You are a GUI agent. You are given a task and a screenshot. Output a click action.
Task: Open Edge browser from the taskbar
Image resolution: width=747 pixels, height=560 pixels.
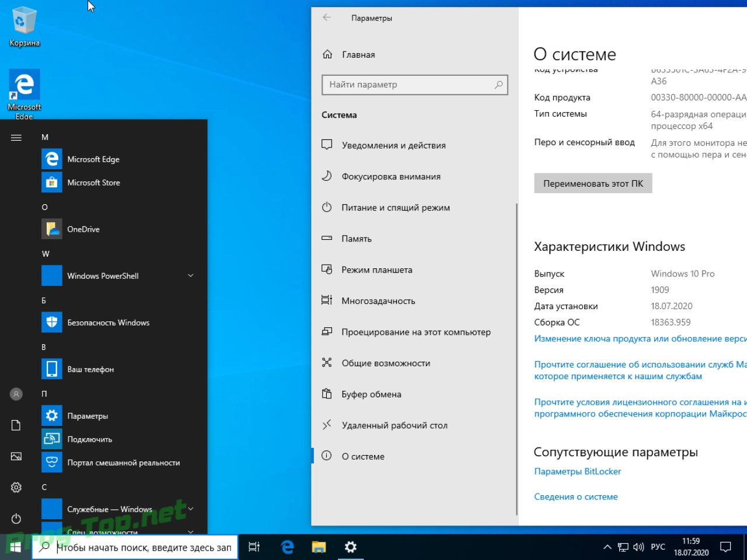click(x=287, y=547)
